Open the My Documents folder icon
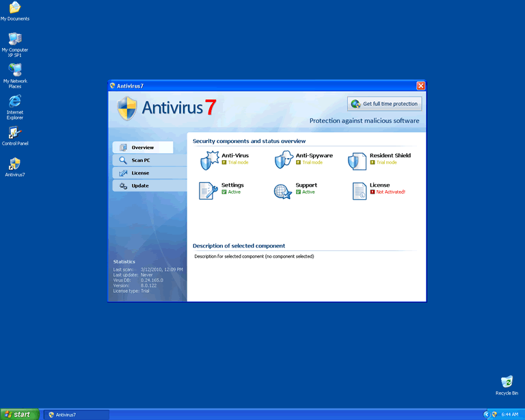The height and width of the screenshot is (420, 525). point(14,8)
